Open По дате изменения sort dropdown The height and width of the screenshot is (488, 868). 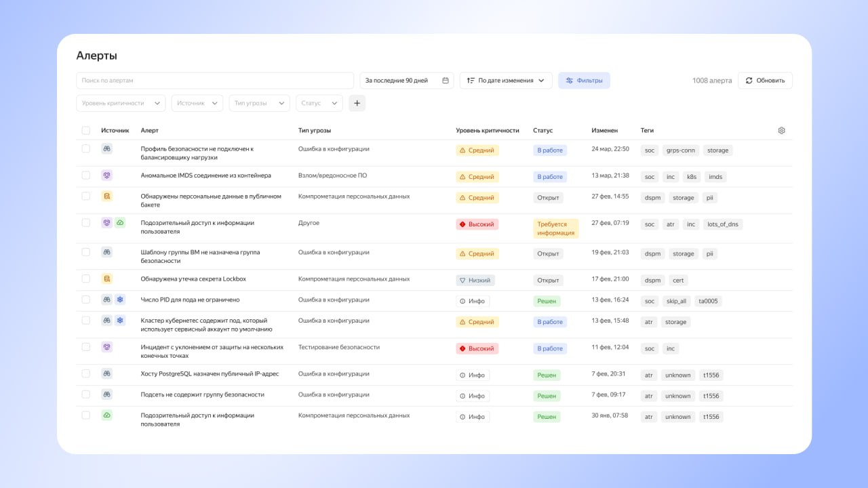tap(506, 81)
